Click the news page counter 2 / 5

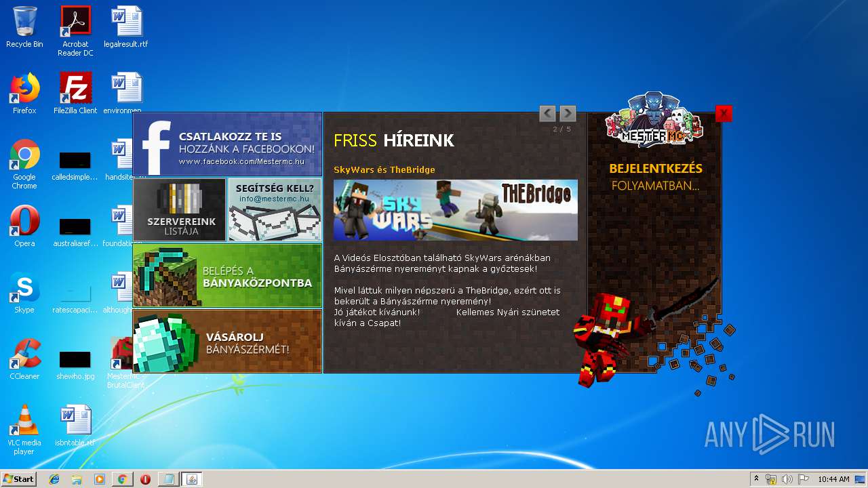coord(562,129)
